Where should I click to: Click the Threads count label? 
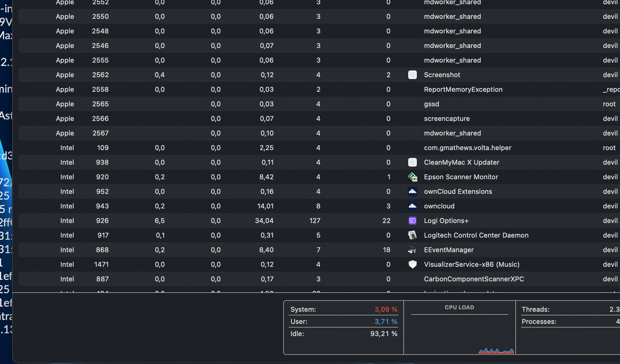coord(535,309)
